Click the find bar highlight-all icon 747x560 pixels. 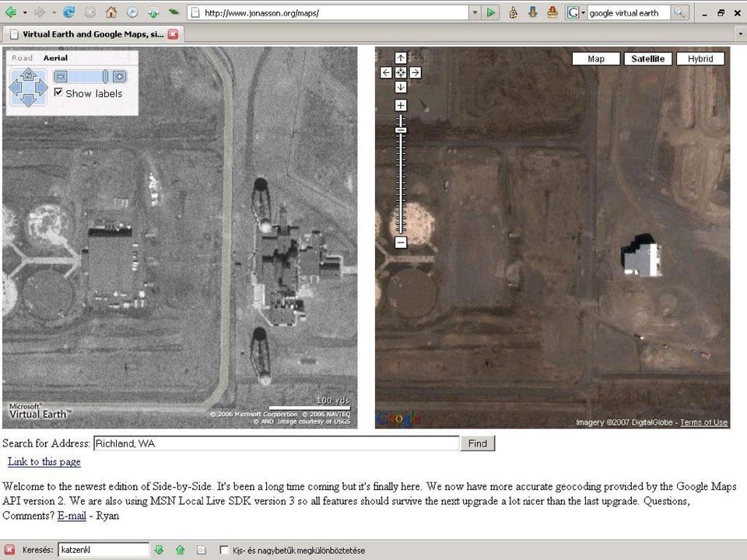[201, 550]
